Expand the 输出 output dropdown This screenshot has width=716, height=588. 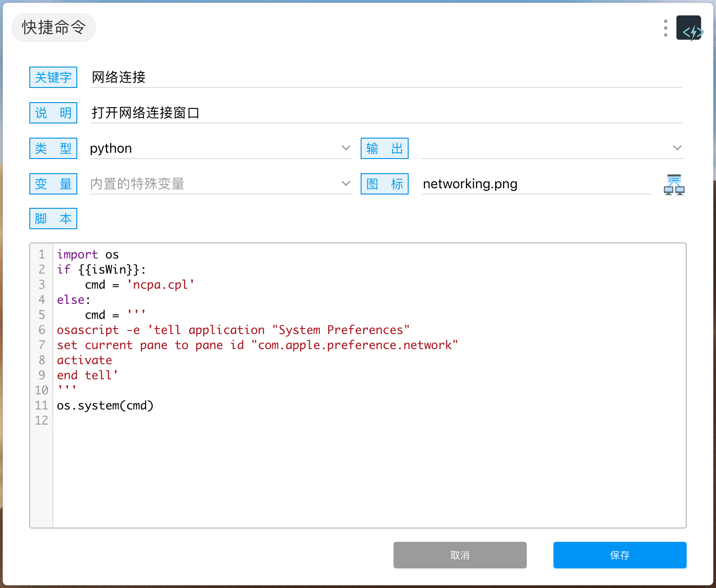[x=677, y=148]
